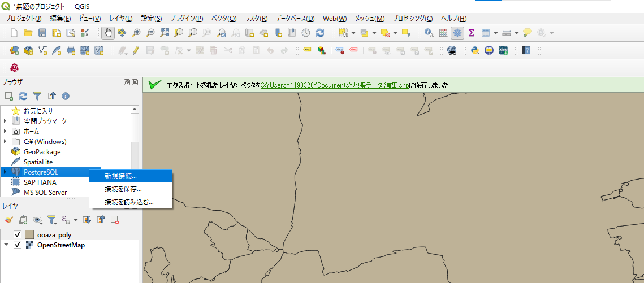Open the Field Calculator abacus icon
Viewport: 644px width, 283px height.
click(x=443, y=33)
